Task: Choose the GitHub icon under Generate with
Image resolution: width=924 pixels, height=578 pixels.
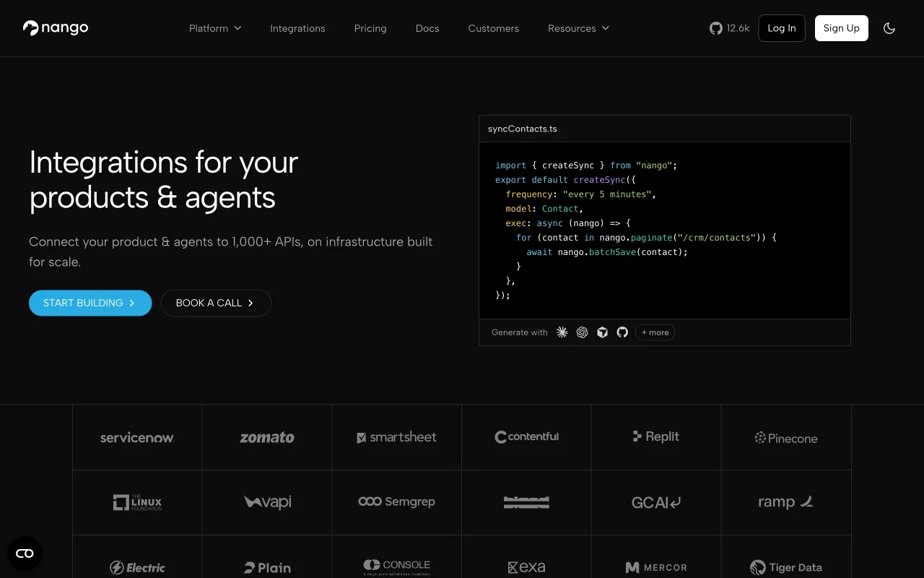Action: click(622, 332)
